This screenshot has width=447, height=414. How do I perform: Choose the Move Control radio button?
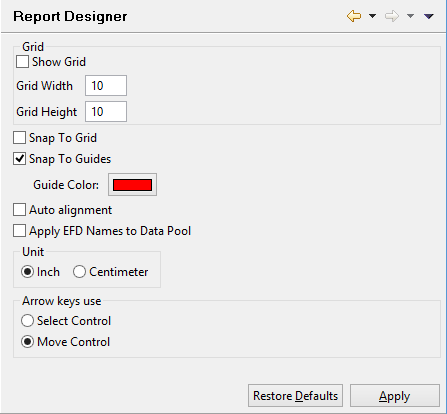click(27, 342)
